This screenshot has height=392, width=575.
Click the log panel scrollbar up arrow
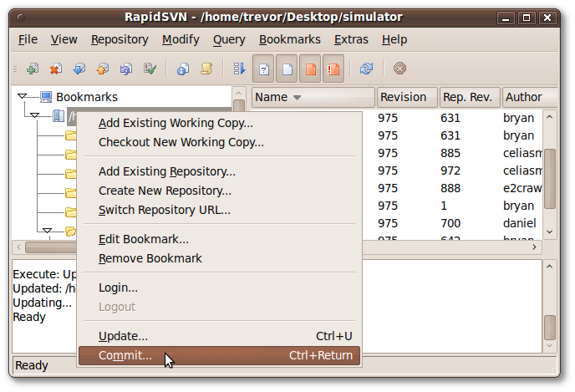(549, 267)
